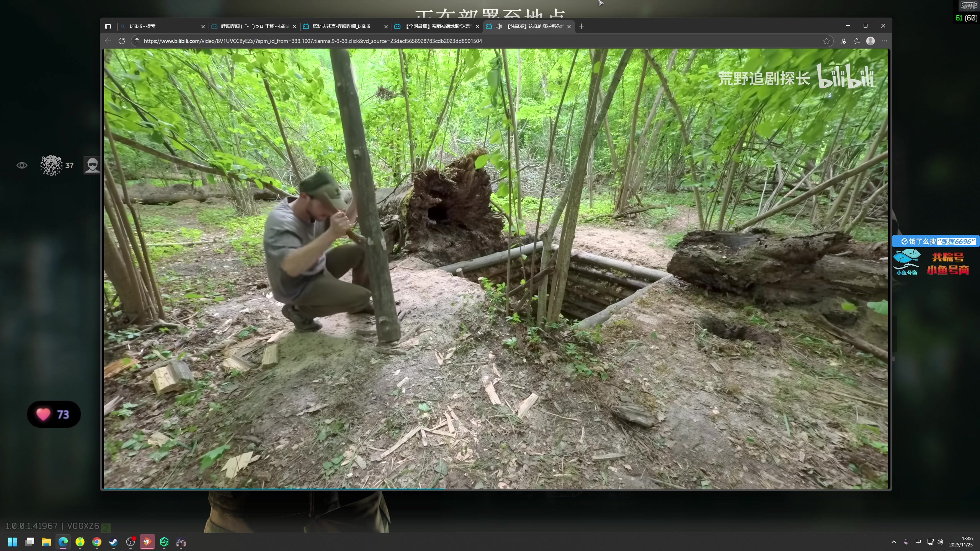Open OBS Studio from the taskbar
The image size is (980, 551).
[131, 542]
